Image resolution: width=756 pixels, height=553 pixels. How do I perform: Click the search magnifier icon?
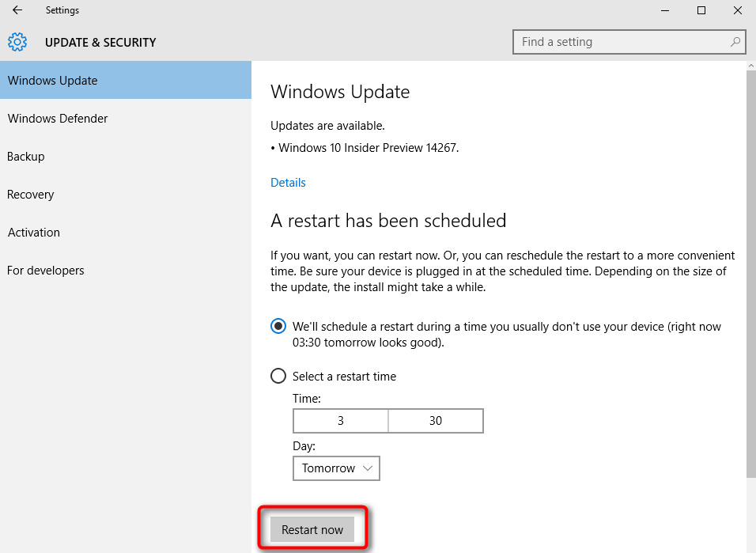[x=735, y=42]
